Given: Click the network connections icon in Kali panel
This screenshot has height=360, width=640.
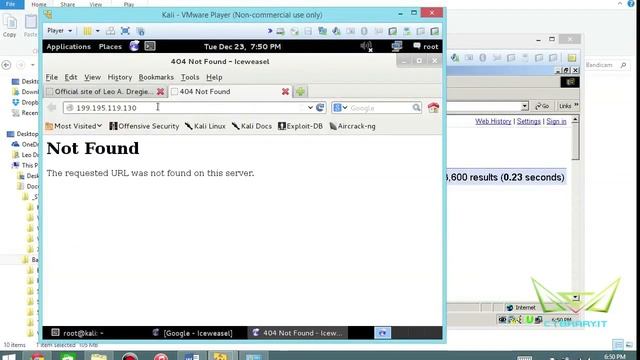Looking at the screenshot, I should (397, 46).
